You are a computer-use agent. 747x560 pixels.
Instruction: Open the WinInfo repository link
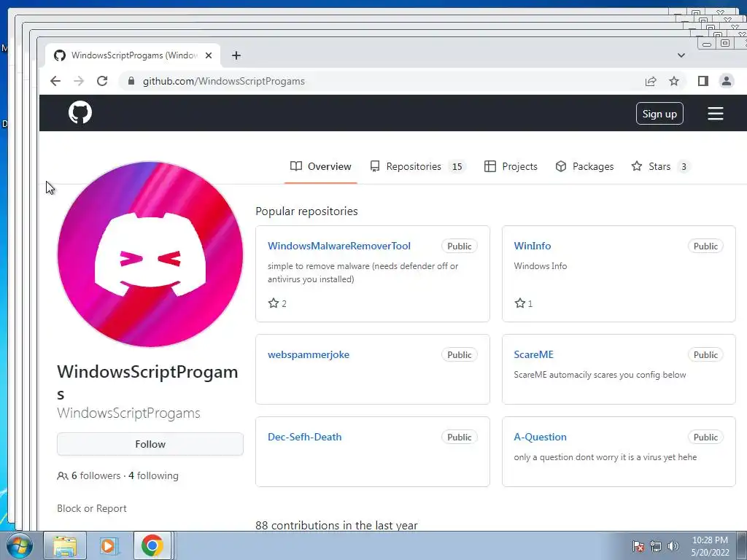click(x=532, y=246)
